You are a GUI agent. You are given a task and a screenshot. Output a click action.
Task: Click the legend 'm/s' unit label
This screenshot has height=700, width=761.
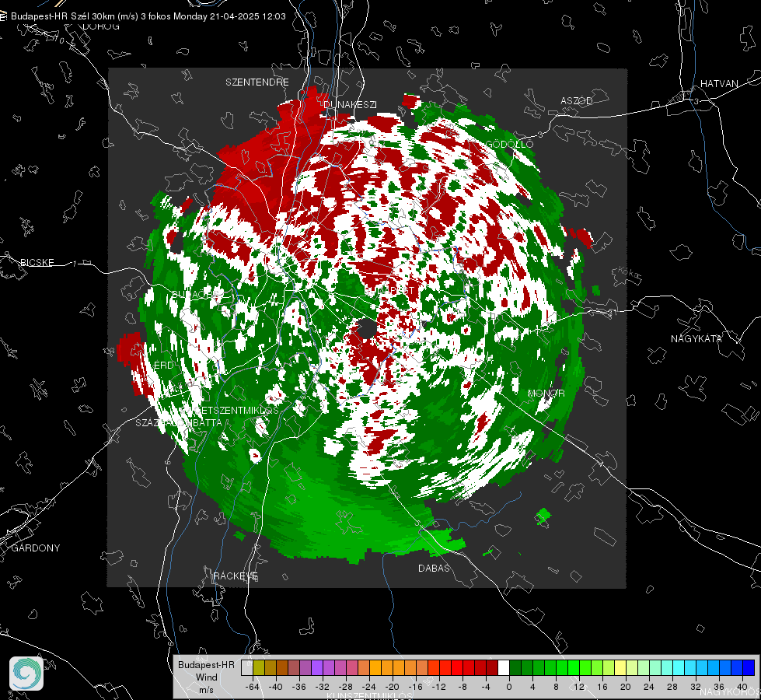tap(206, 689)
